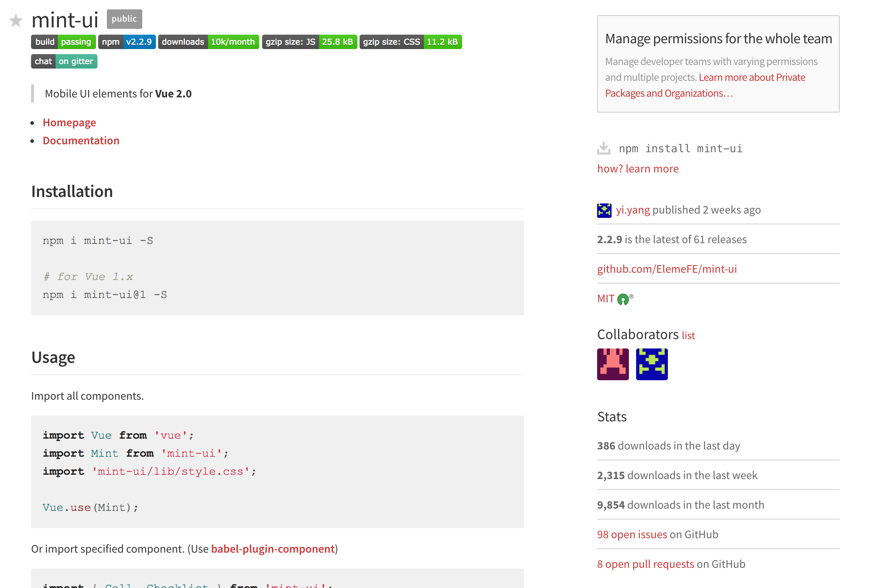This screenshot has width=878, height=588.
Task: Open the chat on gitter badge
Action: pos(64,61)
